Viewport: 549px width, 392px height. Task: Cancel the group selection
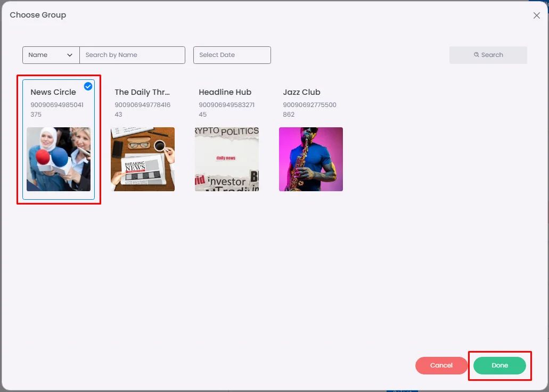coord(441,365)
